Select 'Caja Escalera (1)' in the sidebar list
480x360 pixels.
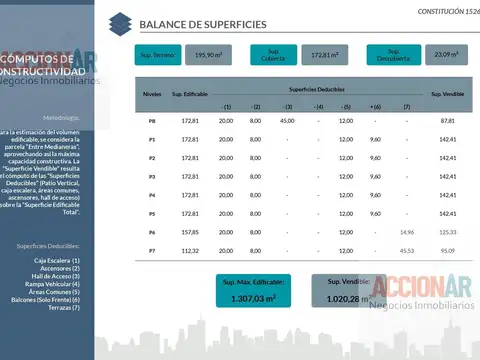pyautogui.click(x=57, y=261)
